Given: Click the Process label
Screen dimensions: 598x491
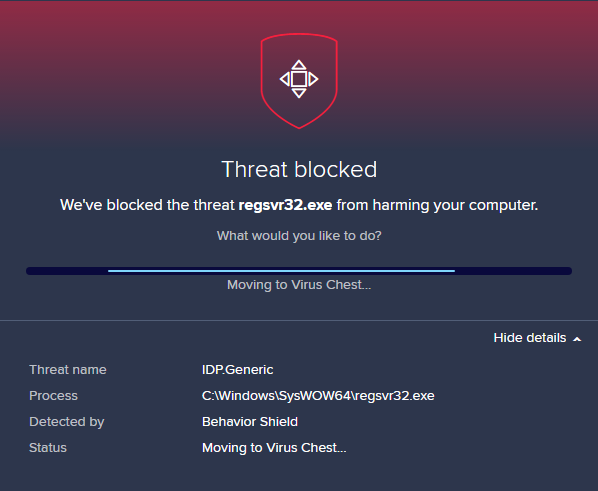Looking at the screenshot, I should [53, 396].
